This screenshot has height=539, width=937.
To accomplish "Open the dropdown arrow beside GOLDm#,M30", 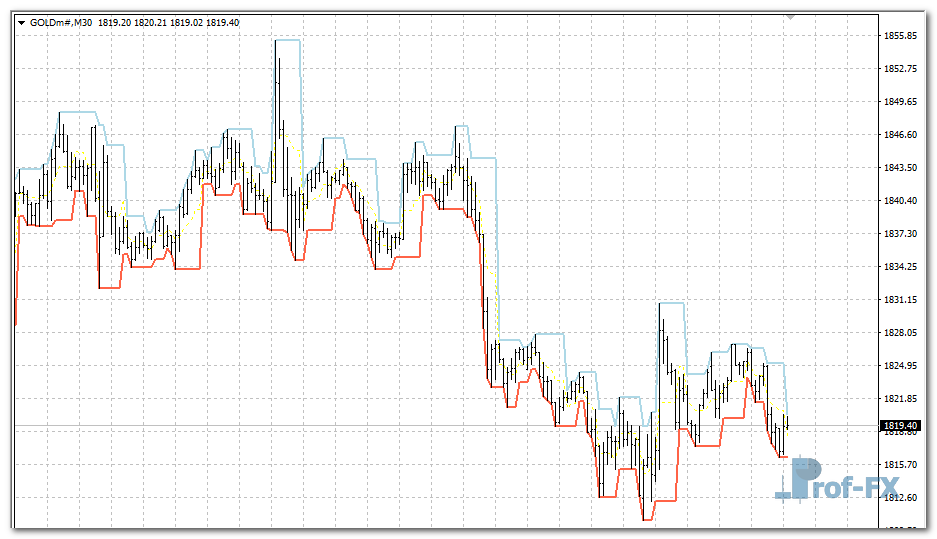I will tap(21, 21).
